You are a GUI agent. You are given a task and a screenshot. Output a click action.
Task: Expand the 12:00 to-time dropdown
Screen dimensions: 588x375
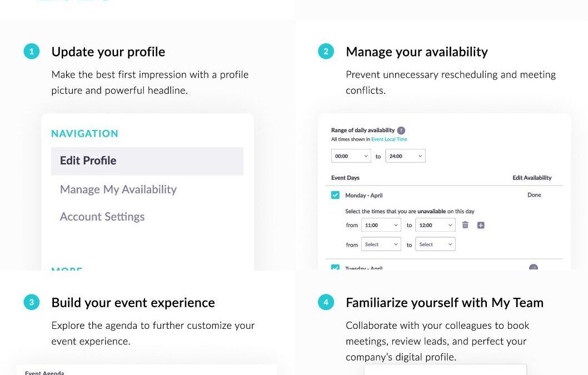tap(435, 225)
